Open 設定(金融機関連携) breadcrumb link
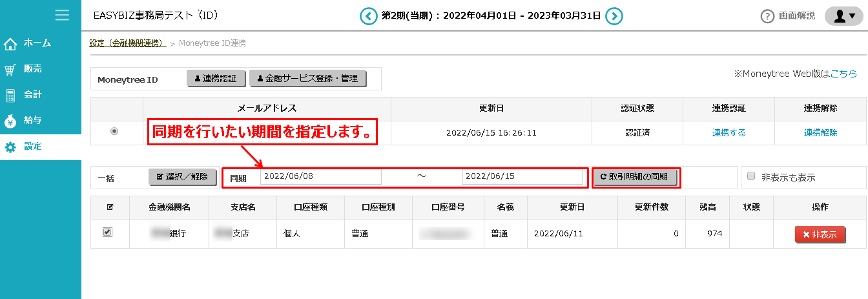 (127, 43)
